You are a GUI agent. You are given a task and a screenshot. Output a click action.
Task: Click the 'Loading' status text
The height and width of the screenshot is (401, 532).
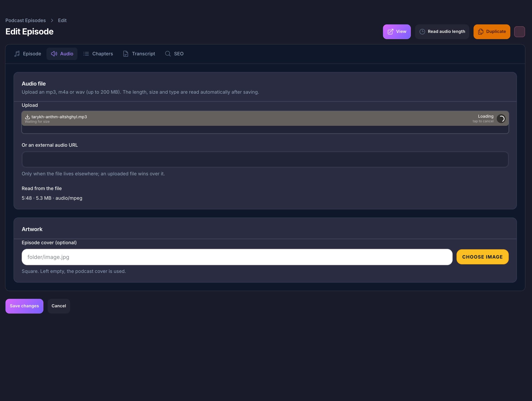[486, 116]
